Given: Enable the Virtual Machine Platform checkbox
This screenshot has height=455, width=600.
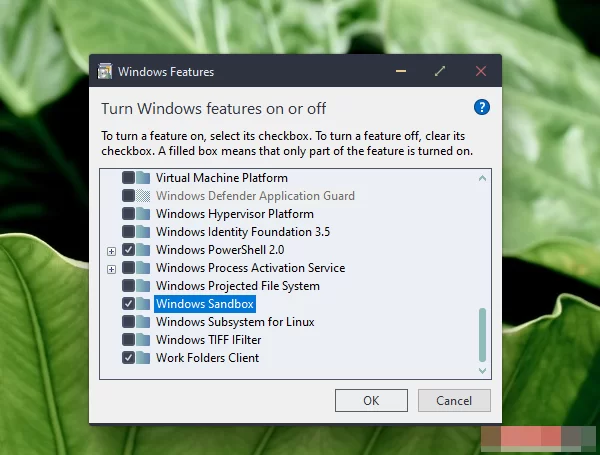Looking at the screenshot, I should (128, 178).
